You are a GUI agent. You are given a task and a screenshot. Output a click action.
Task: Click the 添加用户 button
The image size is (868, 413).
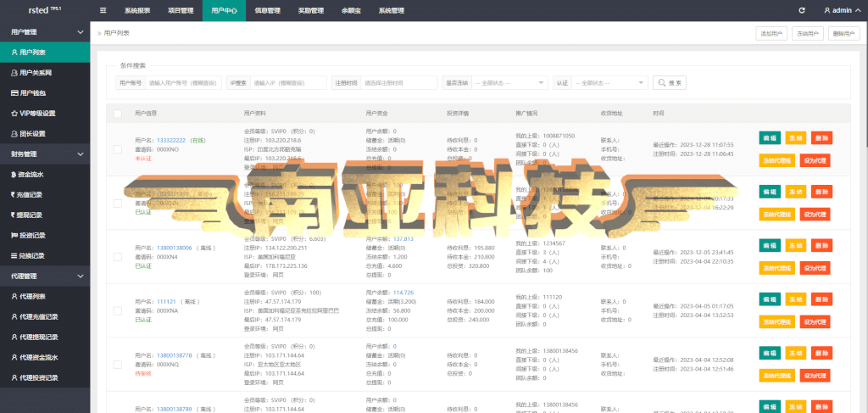point(771,34)
